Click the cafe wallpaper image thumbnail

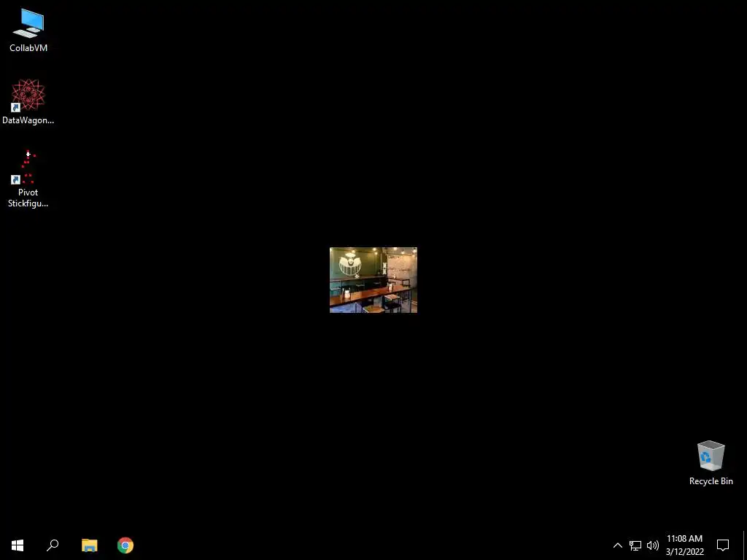click(x=373, y=280)
